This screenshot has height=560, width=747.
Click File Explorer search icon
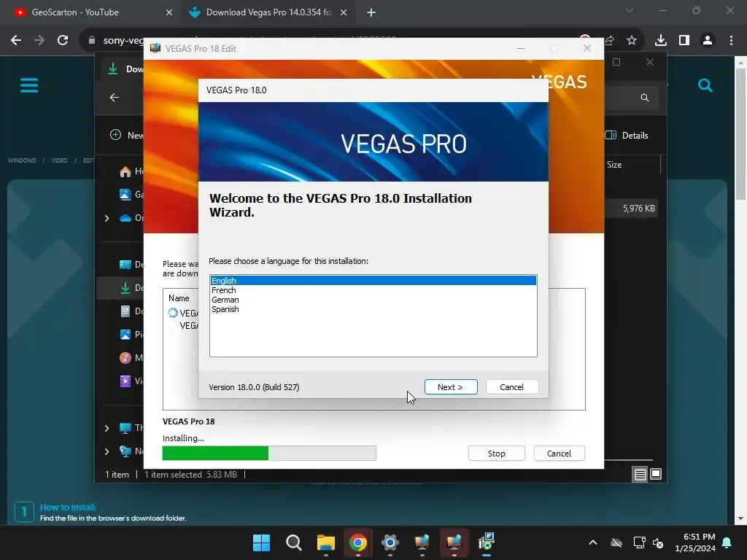point(645,98)
